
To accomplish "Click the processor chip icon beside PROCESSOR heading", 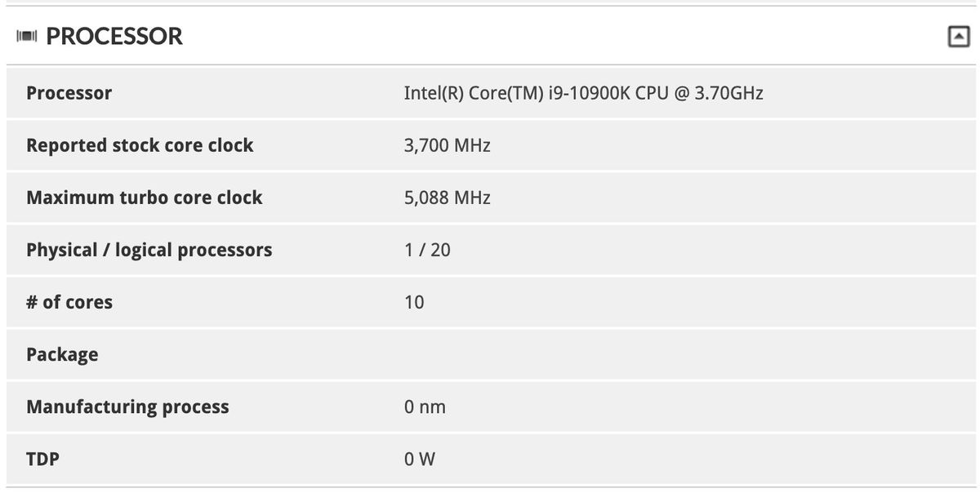I will click(27, 35).
